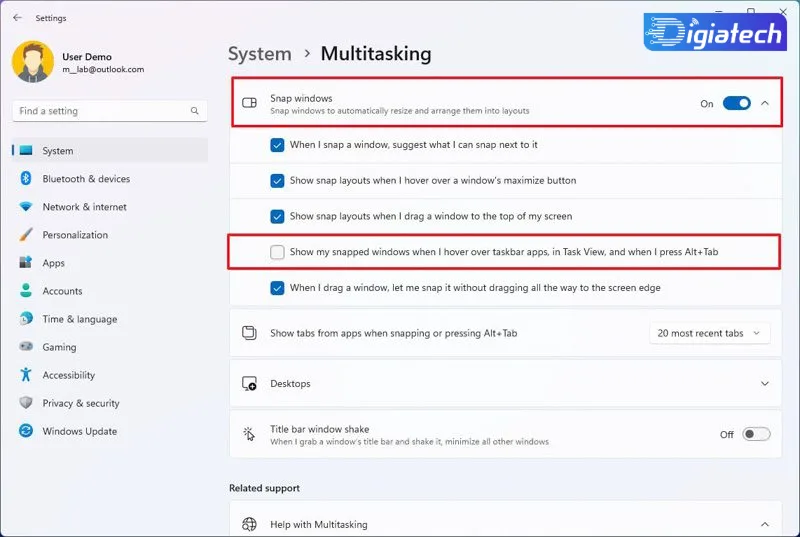
Task: Open Apps category
Action: (110, 263)
